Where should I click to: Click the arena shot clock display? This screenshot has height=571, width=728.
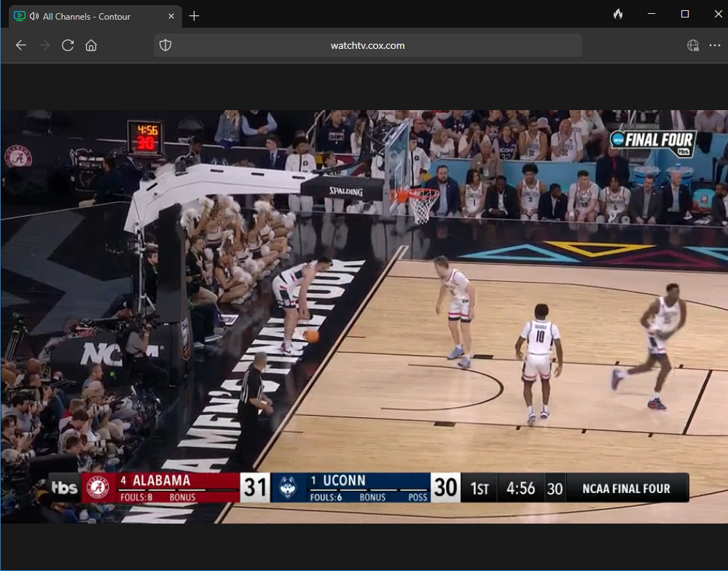pos(146,138)
